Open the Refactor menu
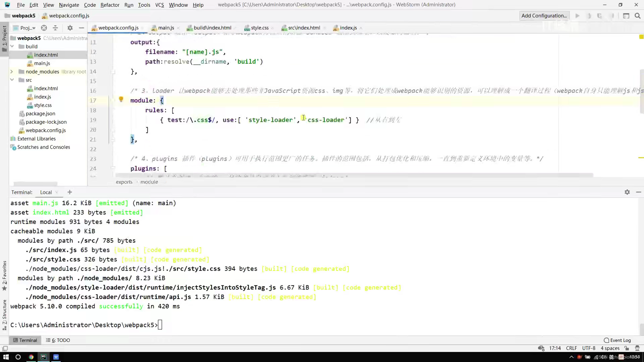Image resolution: width=644 pixels, height=362 pixels. (x=110, y=5)
